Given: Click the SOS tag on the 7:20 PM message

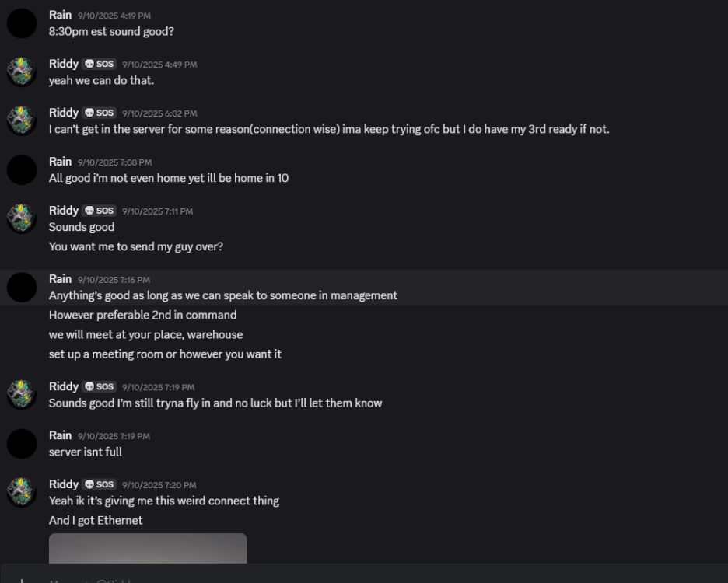Looking at the screenshot, I should pyautogui.click(x=100, y=485).
